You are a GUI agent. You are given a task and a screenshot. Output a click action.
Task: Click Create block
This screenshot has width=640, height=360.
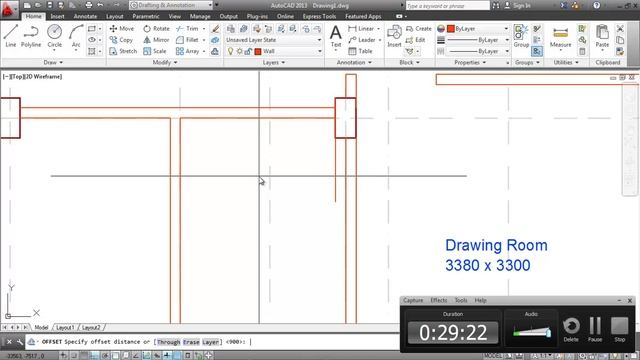(419, 29)
